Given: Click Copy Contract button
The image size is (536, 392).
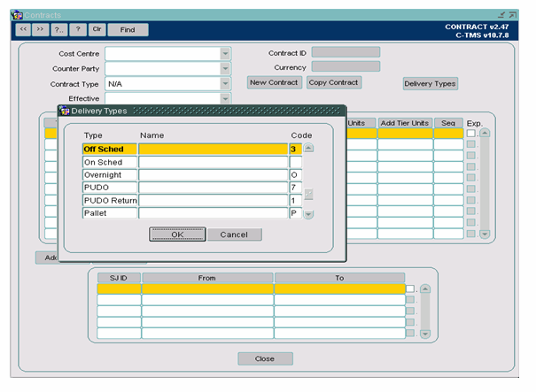Looking at the screenshot, I should click(334, 82).
